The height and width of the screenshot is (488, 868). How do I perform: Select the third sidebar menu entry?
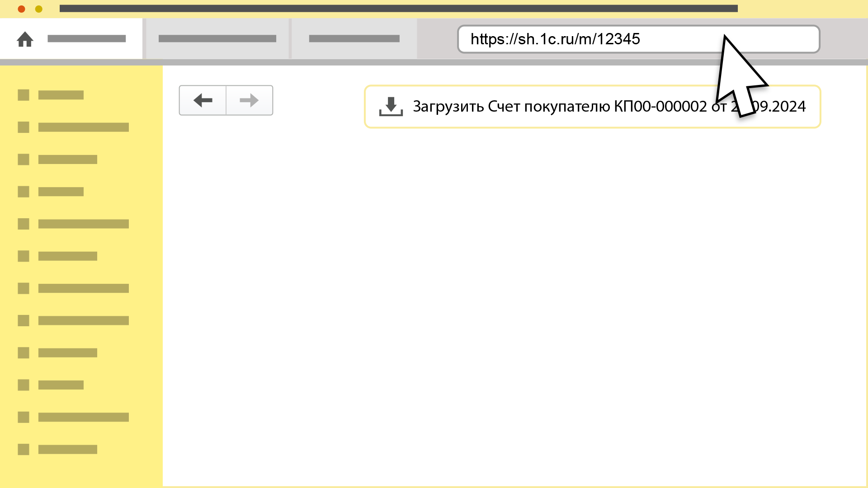tap(68, 160)
